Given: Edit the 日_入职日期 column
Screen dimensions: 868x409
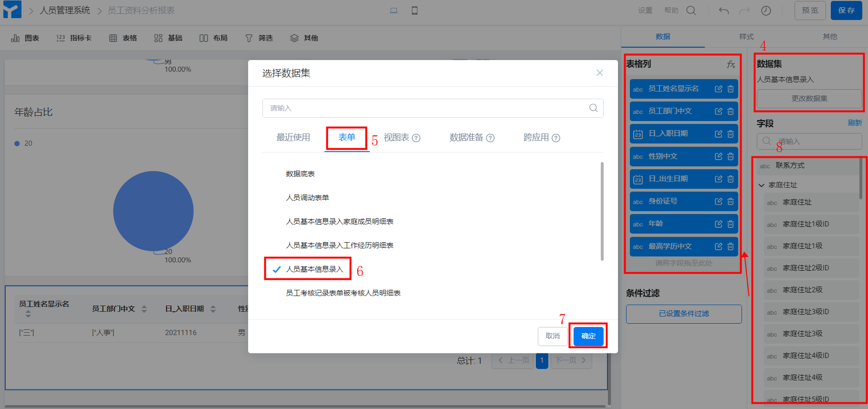Looking at the screenshot, I should coord(718,134).
